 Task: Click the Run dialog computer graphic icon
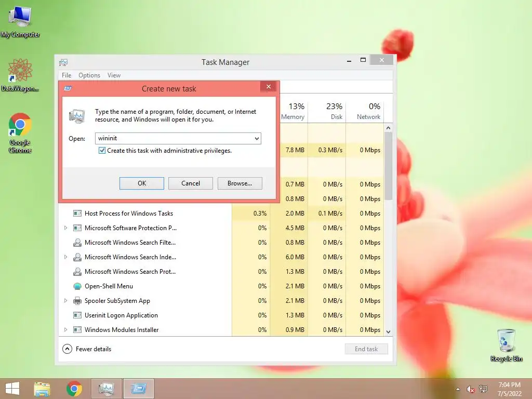(77, 116)
